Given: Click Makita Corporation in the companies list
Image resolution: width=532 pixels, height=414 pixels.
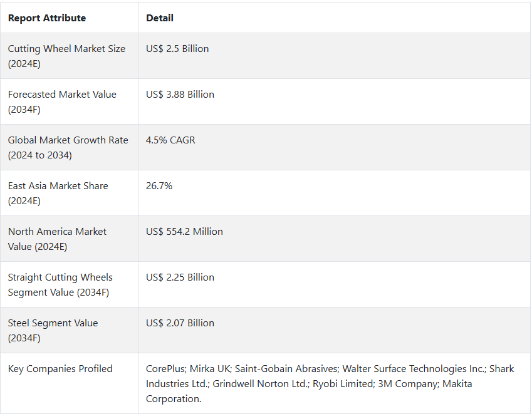Looking at the screenshot, I should [x=174, y=398].
